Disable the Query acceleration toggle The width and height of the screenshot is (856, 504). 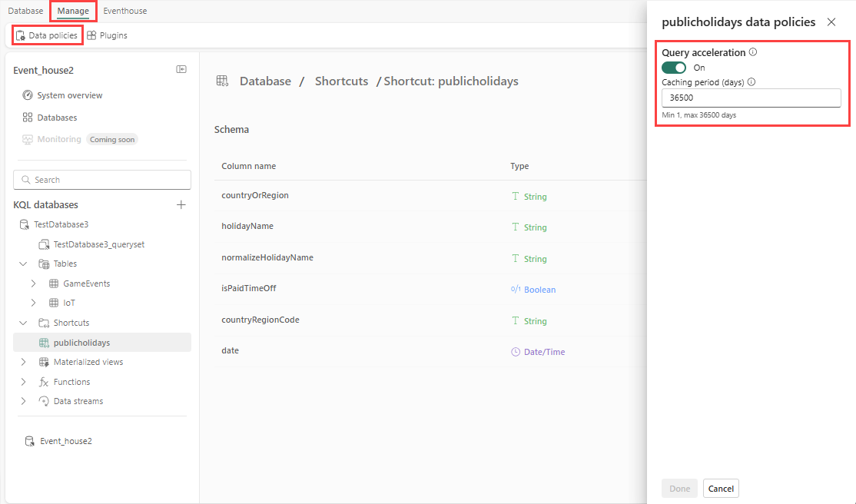673,68
